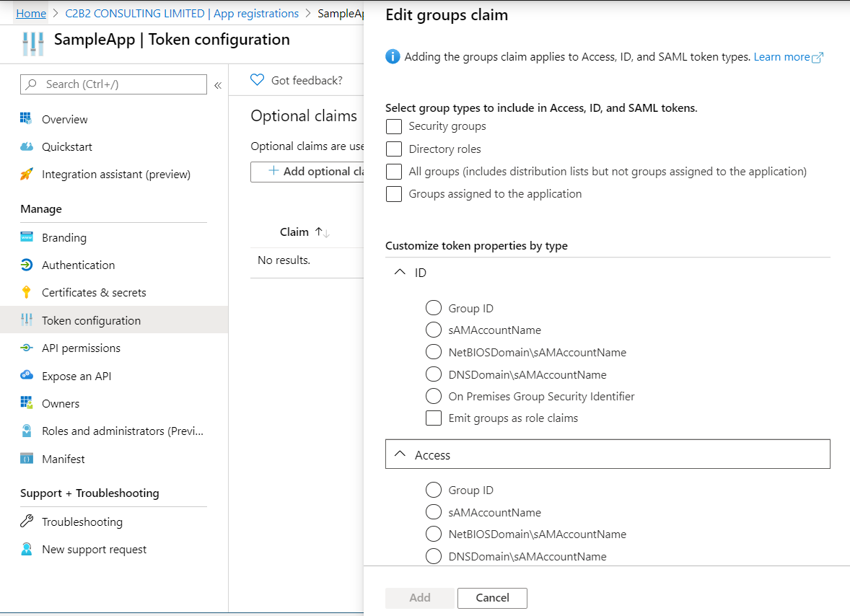
Task: Click inside the sidebar search field
Action: (113, 84)
